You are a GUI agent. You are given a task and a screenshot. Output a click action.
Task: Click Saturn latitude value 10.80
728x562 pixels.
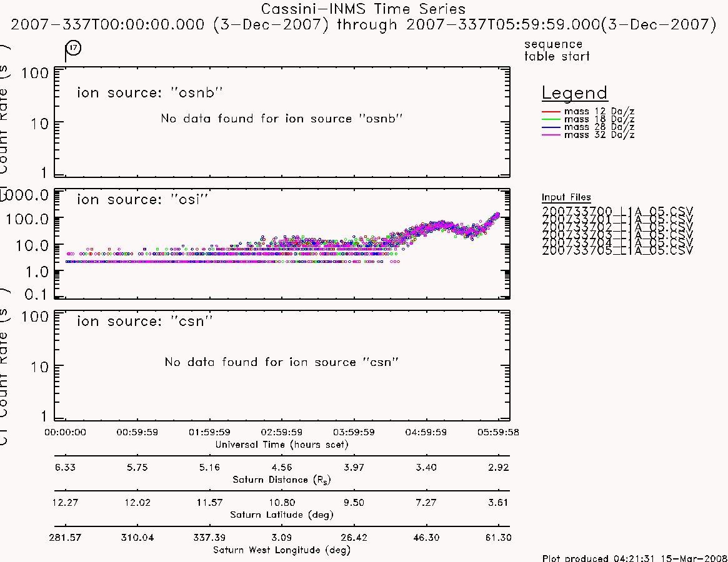281,503
